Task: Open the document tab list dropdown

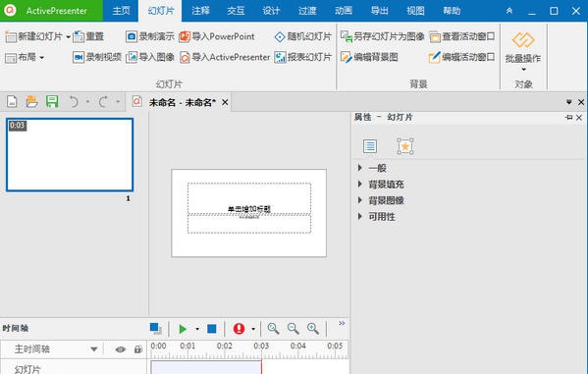Action: 569,102
